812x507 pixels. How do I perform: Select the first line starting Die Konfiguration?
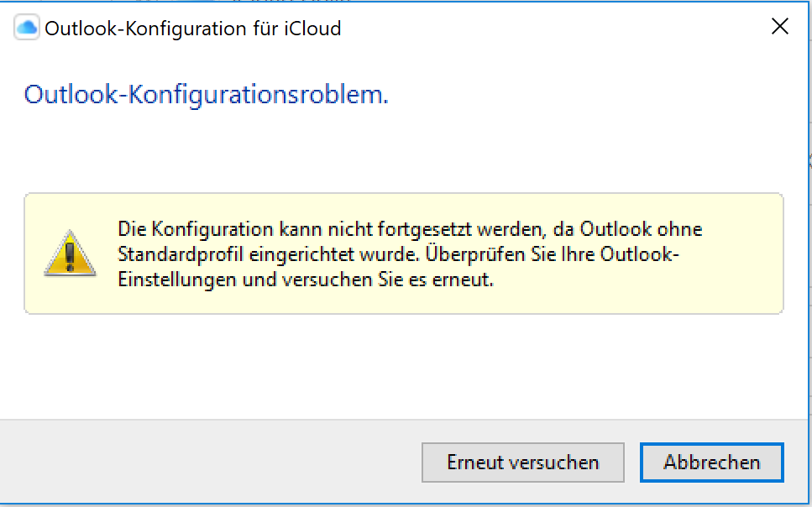(x=410, y=228)
